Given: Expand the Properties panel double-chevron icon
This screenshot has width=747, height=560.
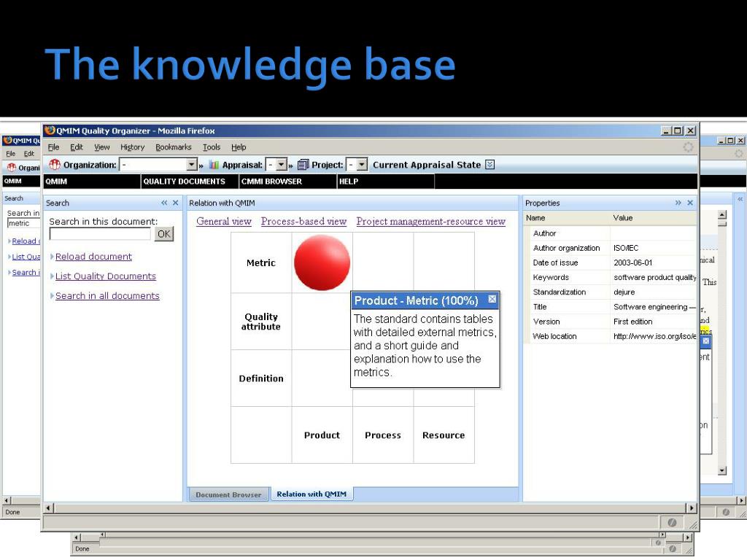Looking at the screenshot, I should tap(678, 203).
